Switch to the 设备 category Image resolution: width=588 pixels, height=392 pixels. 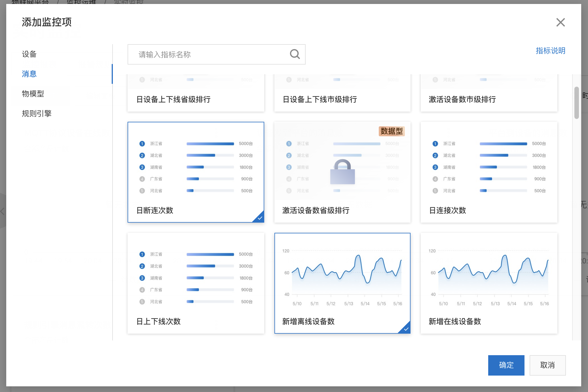pyautogui.click(x=29, y=54)
